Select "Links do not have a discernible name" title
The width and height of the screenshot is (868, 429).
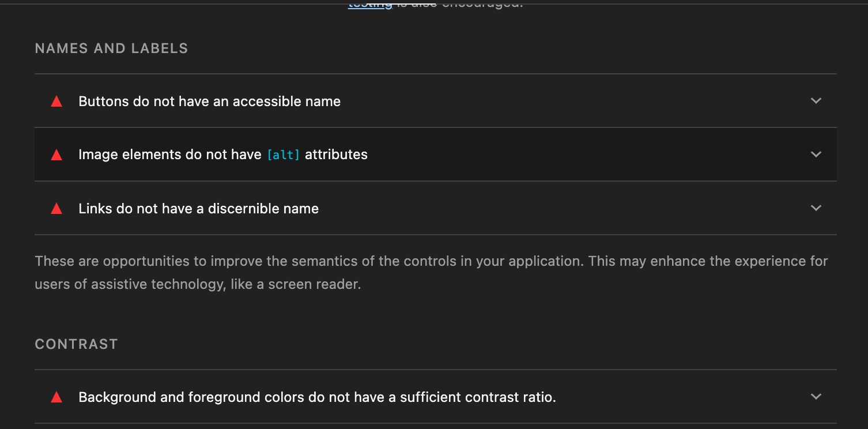coord(198,209)
